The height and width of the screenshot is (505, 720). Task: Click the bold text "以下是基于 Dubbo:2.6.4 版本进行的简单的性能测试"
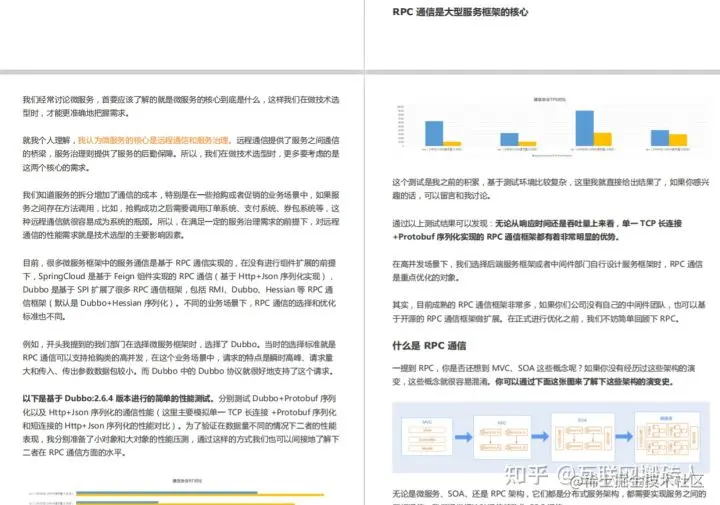tap(118, 398)
